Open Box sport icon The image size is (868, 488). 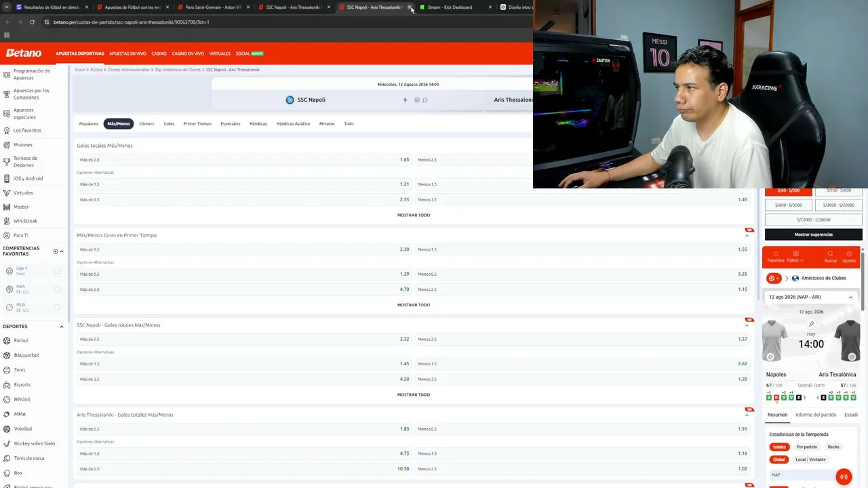pyautogui.click(x=7, y=472)
